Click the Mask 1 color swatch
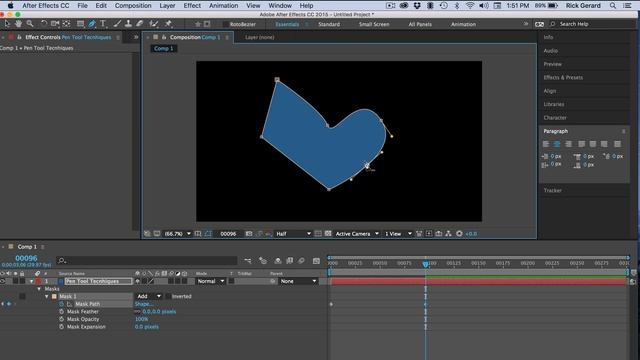Screen dimensions: 640x360 coord(54,296)
